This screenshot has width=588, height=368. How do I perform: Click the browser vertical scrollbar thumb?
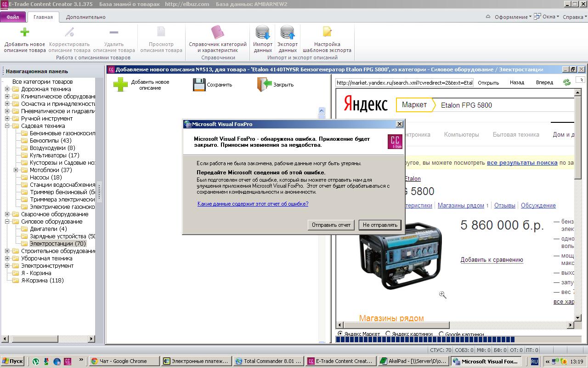(578, 138)
